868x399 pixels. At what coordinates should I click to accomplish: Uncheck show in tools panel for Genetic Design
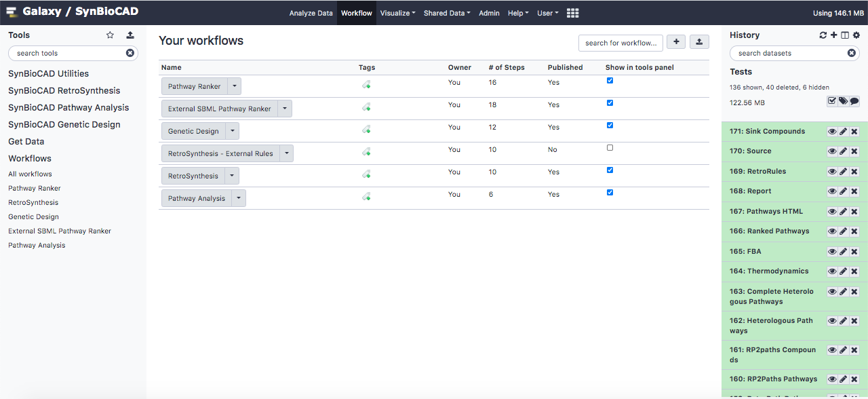click(610, 126)
